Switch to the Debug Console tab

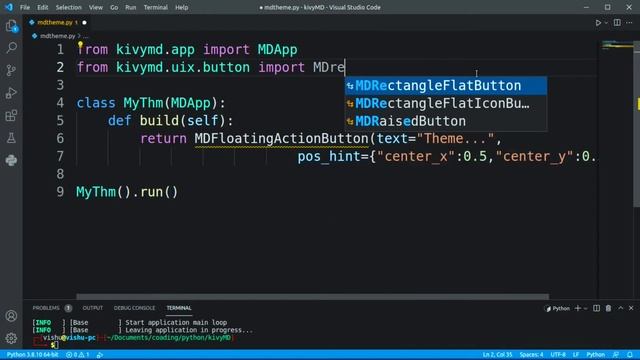[134, 308]
